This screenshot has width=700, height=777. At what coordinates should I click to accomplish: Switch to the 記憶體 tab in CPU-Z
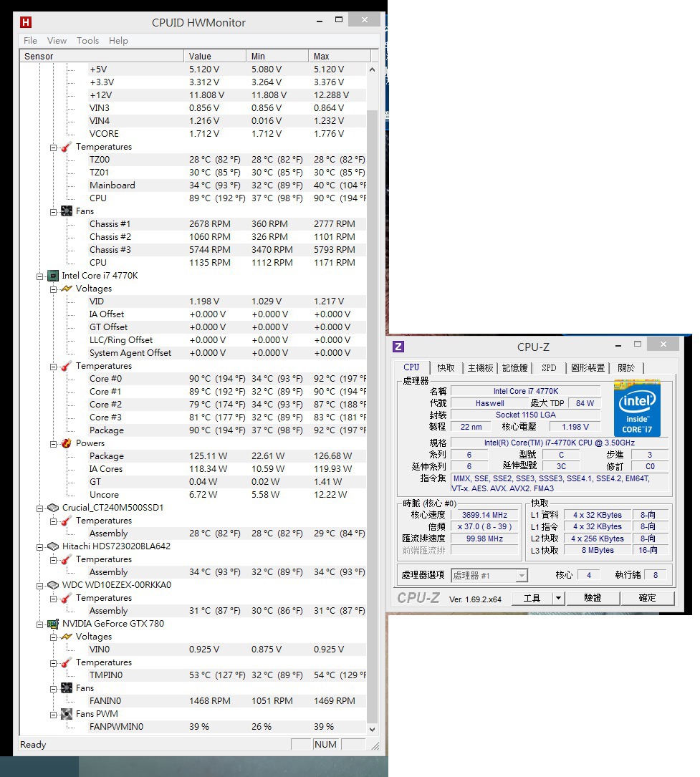[x=515, y=367]
